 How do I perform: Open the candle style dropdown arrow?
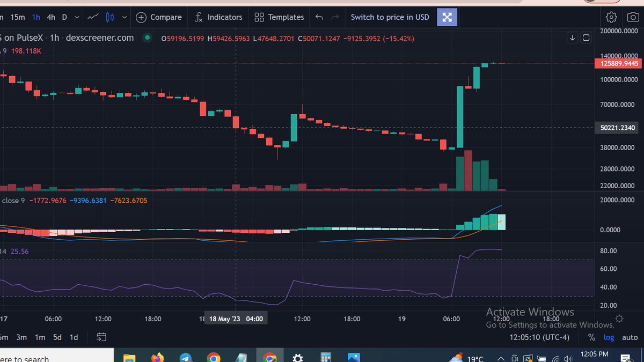click(125, 17)
